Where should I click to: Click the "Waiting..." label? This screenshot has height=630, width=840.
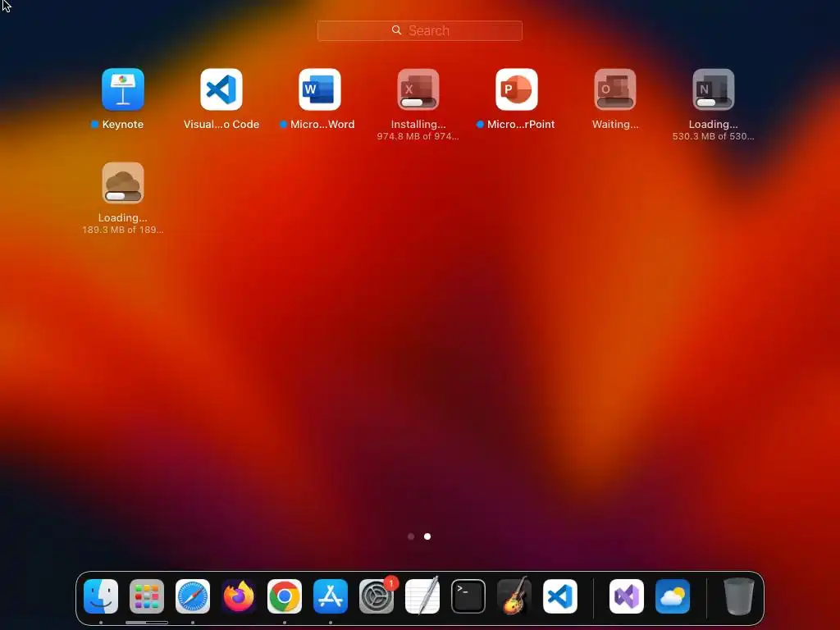(x=615, y=125)
